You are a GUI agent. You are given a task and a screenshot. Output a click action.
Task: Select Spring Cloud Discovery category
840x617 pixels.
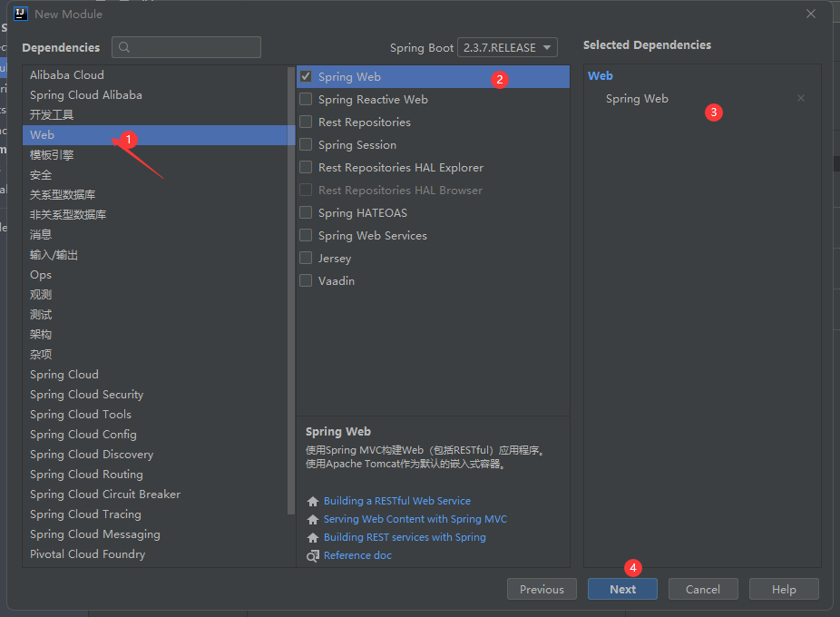point(155,454)
